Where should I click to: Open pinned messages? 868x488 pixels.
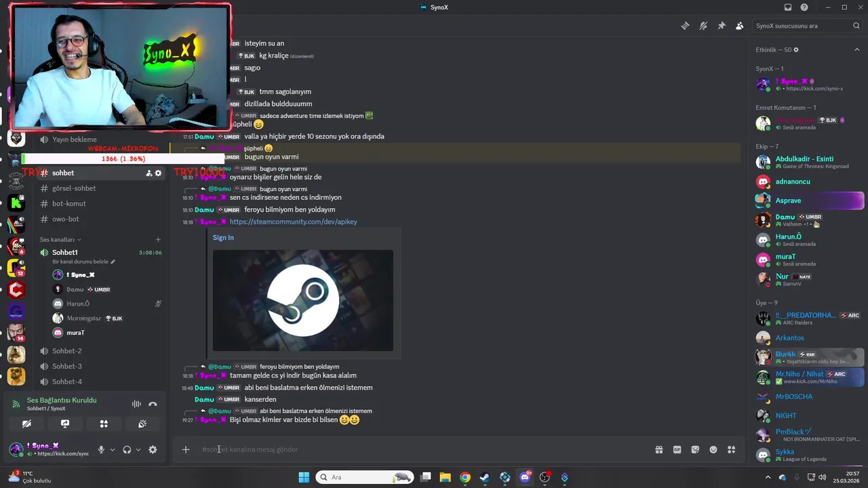pyautogui.click(x=722, y=26)
